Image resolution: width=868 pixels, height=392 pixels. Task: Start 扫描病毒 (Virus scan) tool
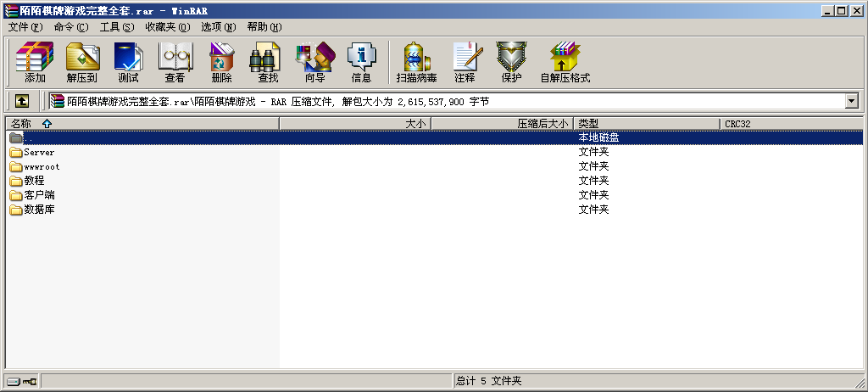[x=416, y=62]
